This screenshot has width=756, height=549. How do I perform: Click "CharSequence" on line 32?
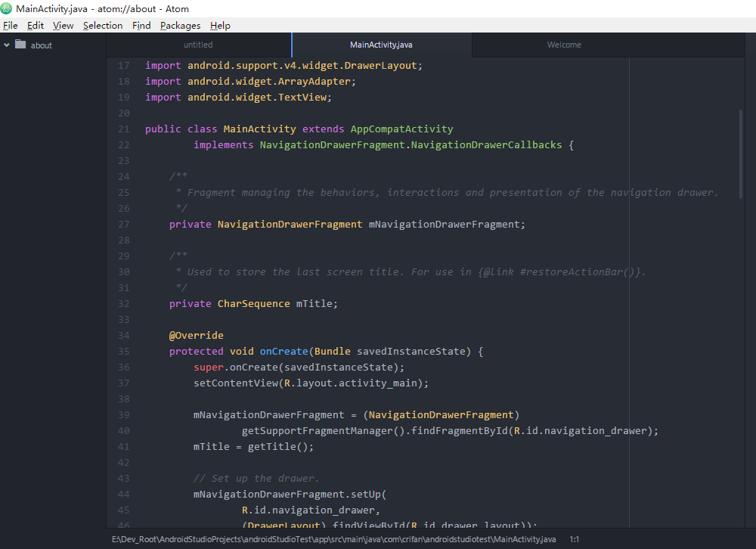253,304
